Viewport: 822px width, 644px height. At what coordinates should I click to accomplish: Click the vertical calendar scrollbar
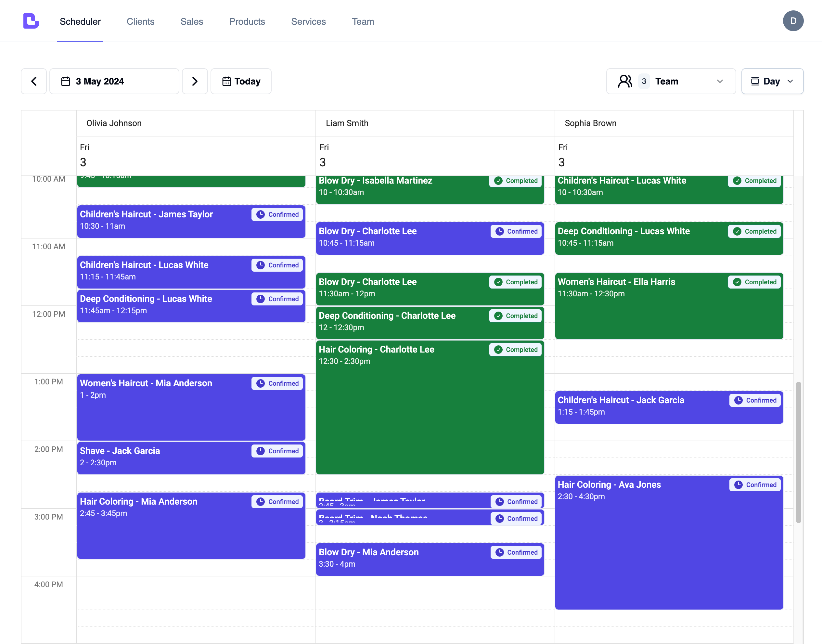[798, 453]
